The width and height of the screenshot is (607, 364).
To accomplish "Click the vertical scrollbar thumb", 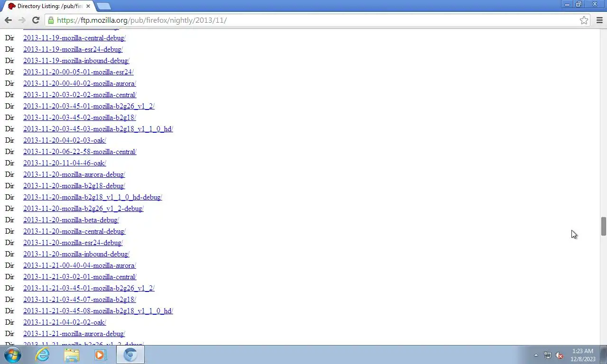I will pyautogui.click(x=603, y=226).
